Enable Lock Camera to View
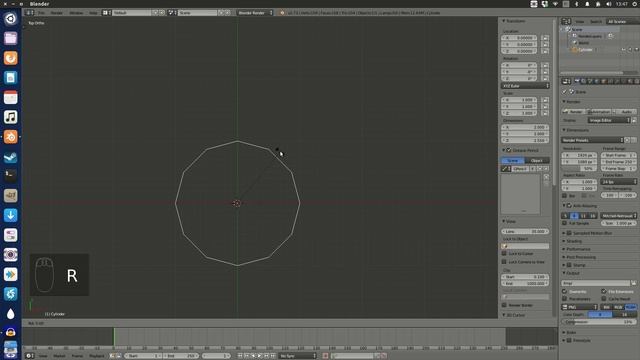Viewport: 640px width, 360px height. (504, 262)
